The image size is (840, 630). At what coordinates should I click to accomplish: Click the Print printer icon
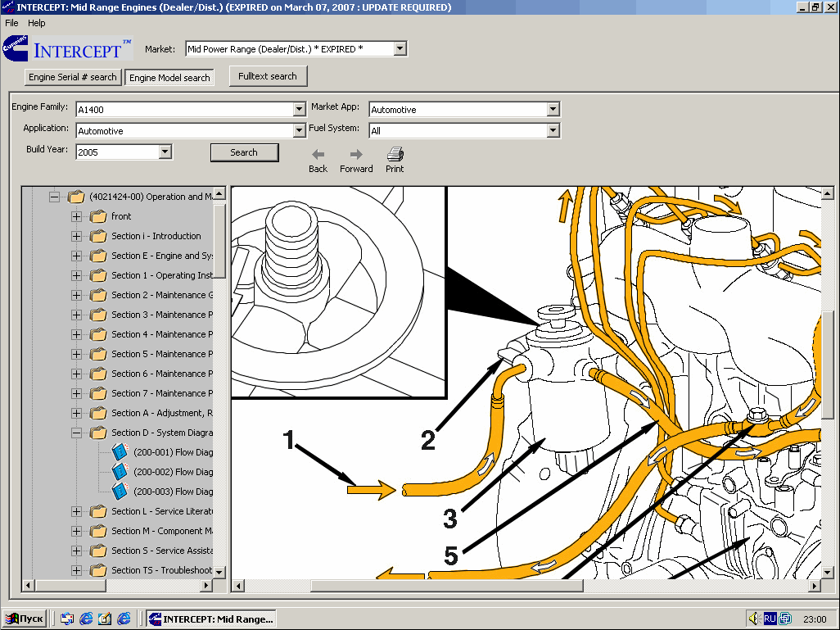[395, 154]
